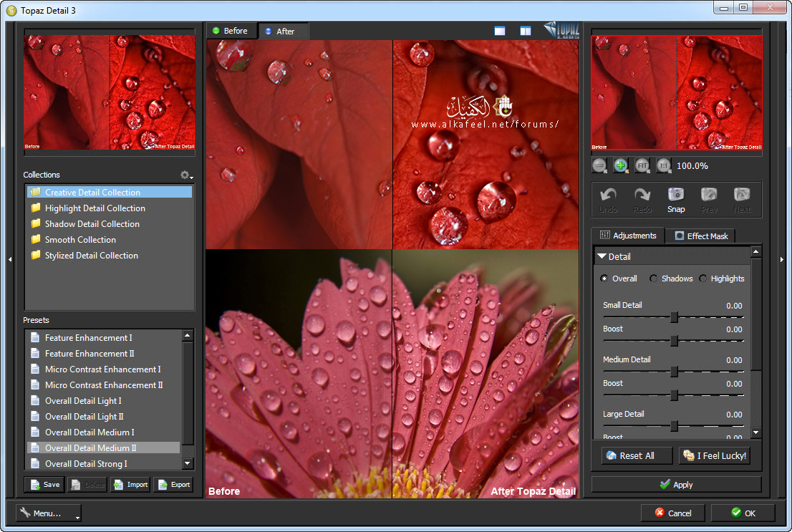Select the Overall radio button
Image resolution: width=792 pixels, height=532 pixels.
point(604,279)
